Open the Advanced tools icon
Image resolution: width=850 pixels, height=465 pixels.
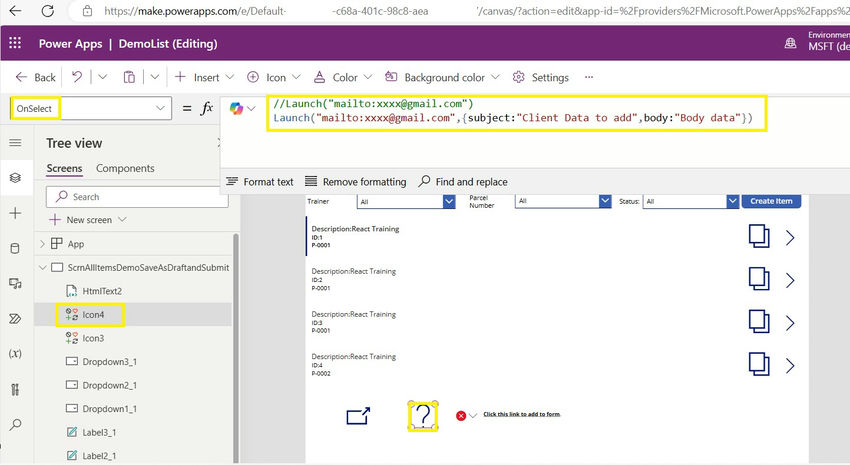point(15,389)
